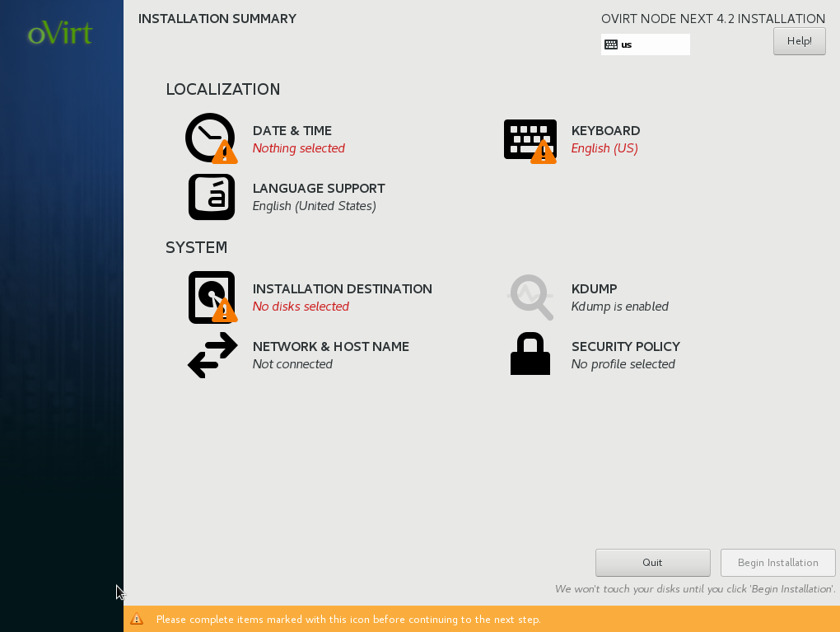This screenshot has width=840, height=632.
Task: Open the Network & Host Name arrows icon
Action: pos(212,355)
